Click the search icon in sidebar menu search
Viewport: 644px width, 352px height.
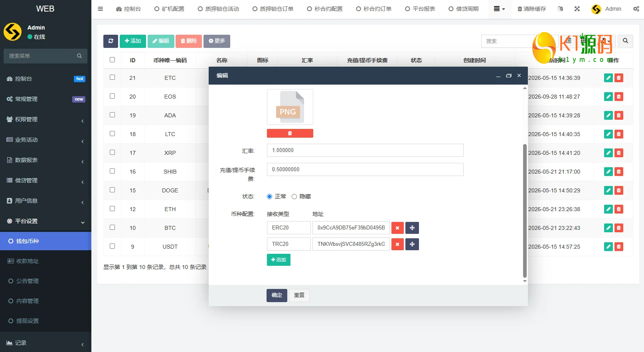[x=79, y=56]
